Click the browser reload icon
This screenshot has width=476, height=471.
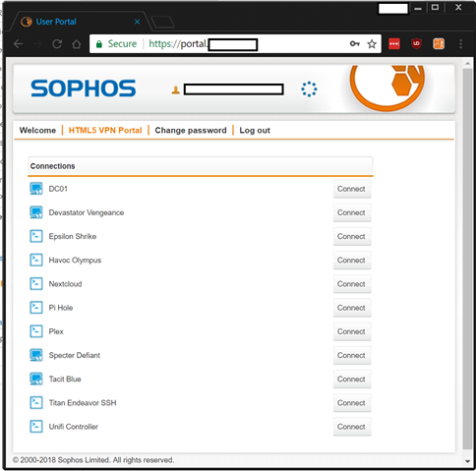[x=57, y=44]
